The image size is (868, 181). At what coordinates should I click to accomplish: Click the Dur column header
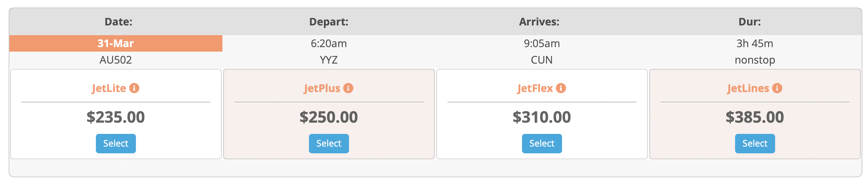pos(750,22)
